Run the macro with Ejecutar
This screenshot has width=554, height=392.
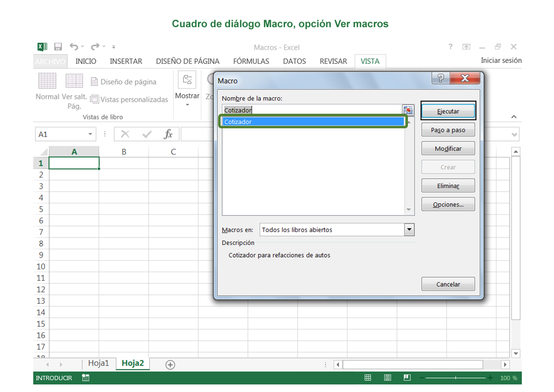pyautogui.click(x=448, y=111)
